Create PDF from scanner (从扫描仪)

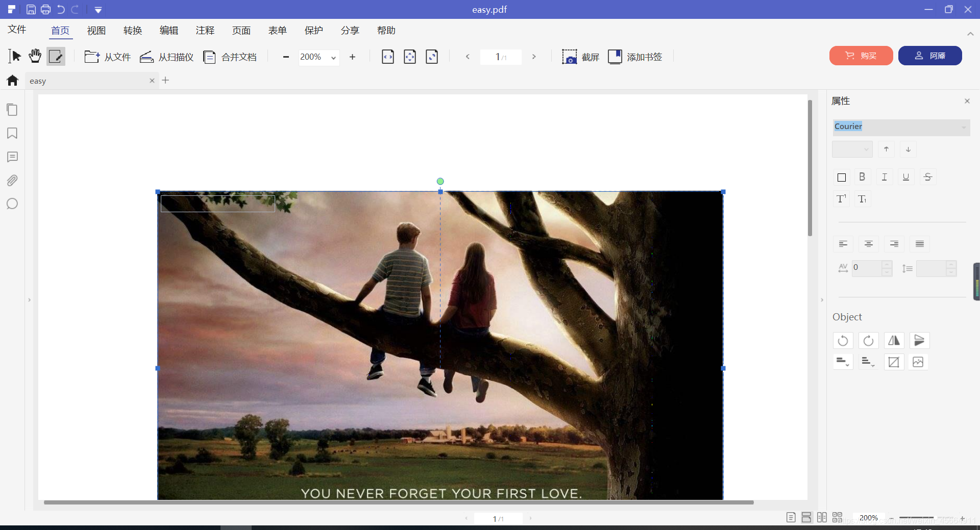pyautogui.click(x=166, y=57)
